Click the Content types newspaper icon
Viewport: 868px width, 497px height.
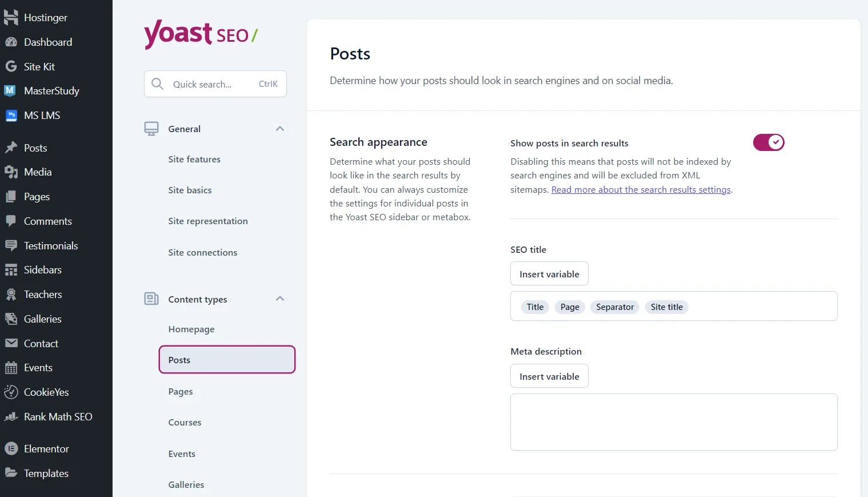(151, 299)
